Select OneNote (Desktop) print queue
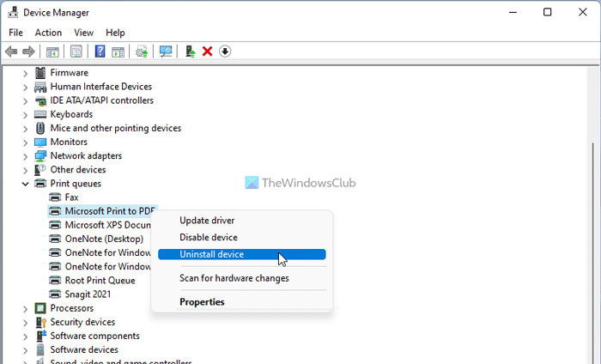The width and height of the screenshot is (601, 364). [96, 239]
